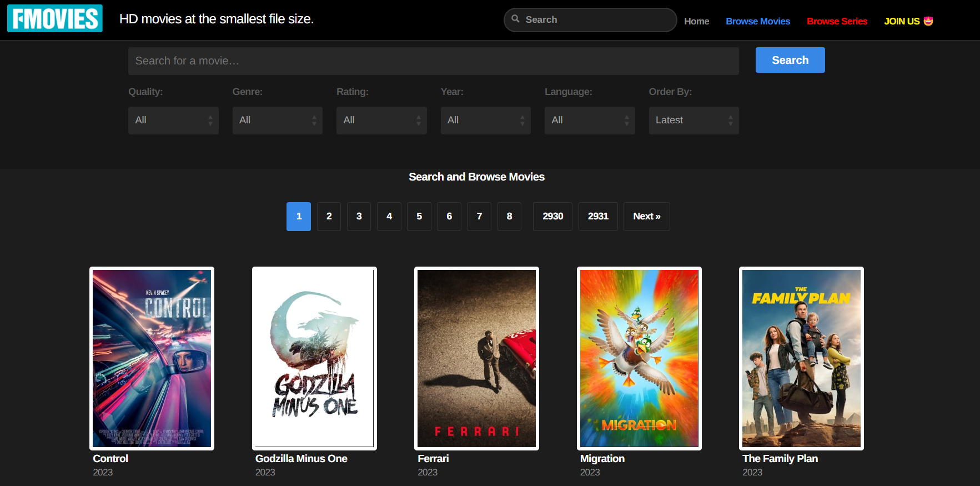The height and width of the screenshot is (486, 980).
Task: Click the Godzilla Minus One title link
Action: [301, 459]
